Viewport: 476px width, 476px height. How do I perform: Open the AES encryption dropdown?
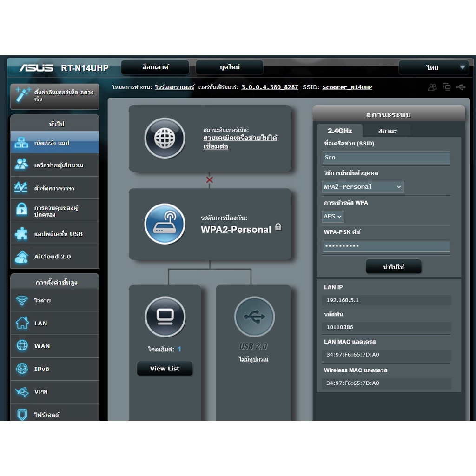coord(332,216)
